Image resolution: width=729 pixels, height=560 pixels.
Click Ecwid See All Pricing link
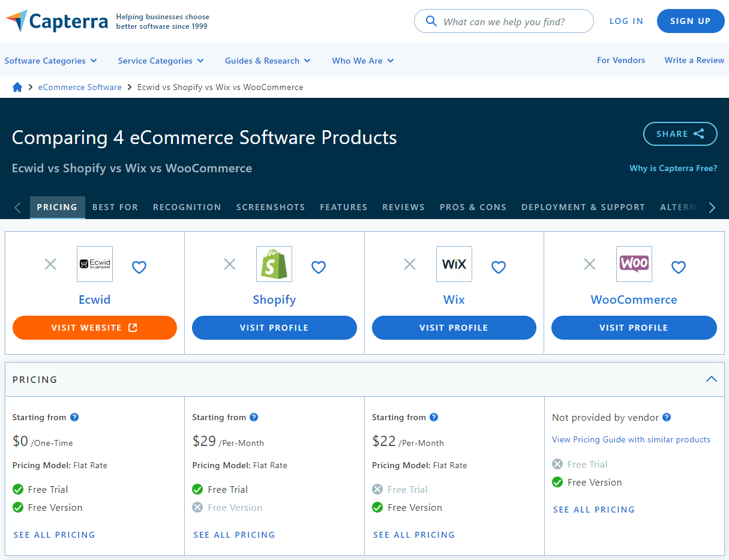pos(55,535)
